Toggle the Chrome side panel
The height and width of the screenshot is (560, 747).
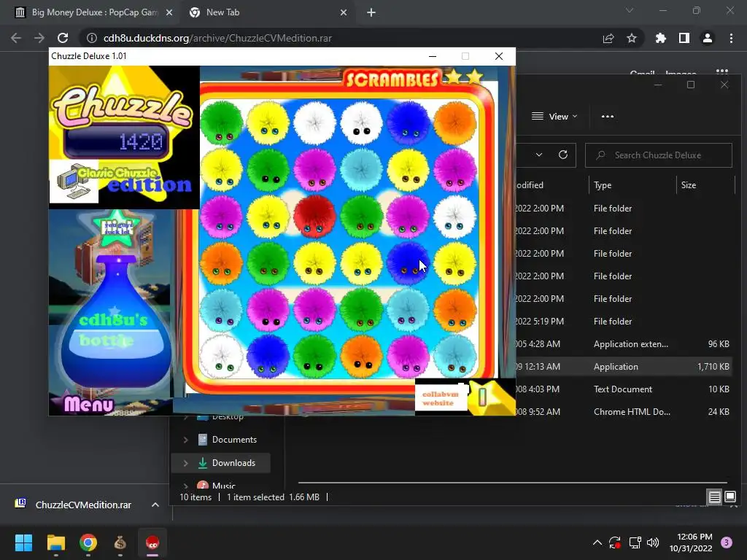[684, 38]
